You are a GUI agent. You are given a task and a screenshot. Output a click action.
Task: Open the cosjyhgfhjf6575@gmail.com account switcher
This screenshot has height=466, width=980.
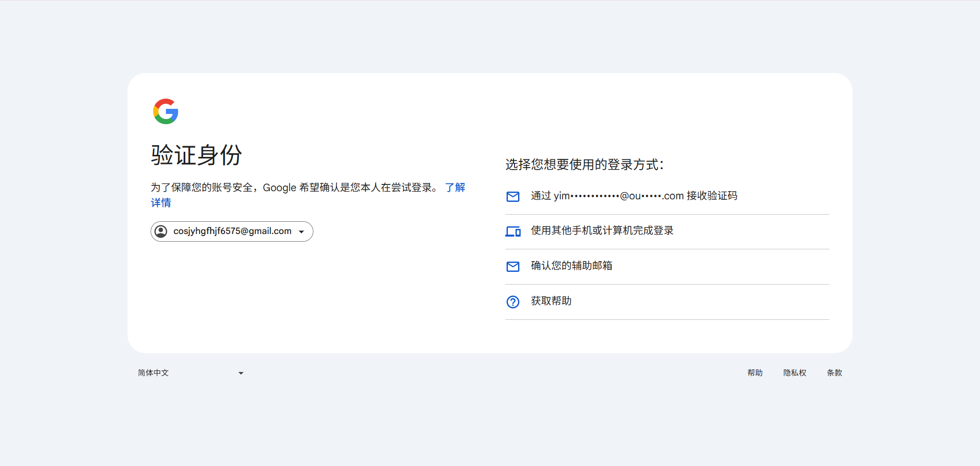(232, 231)
